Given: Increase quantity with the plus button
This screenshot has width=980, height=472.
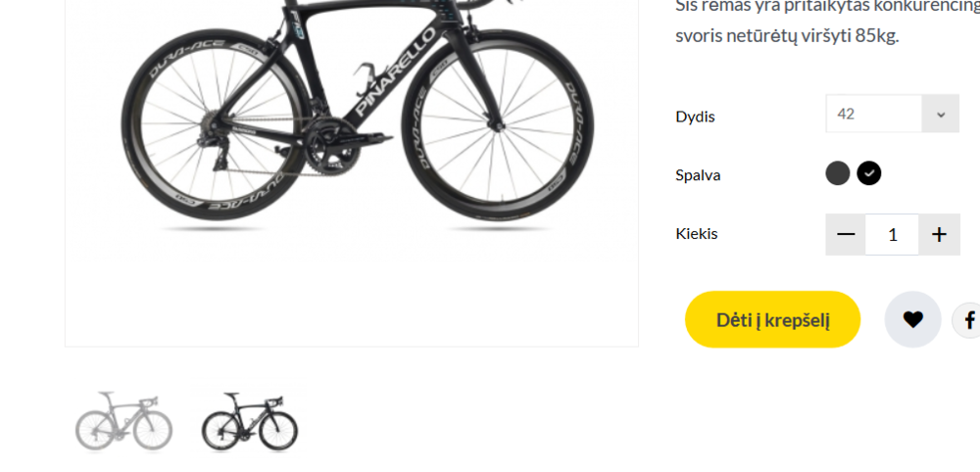Looking at the screenshot, I should tap(939, 235).
